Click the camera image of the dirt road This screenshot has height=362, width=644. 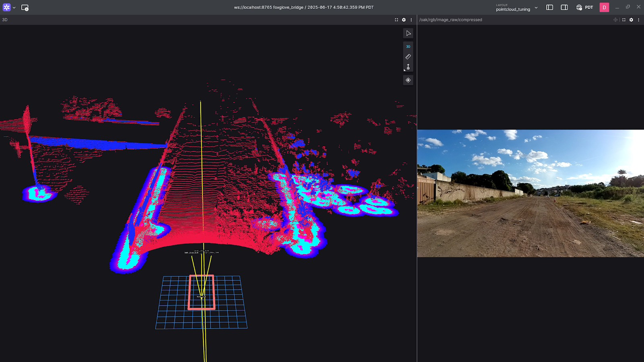coord(530,193)
